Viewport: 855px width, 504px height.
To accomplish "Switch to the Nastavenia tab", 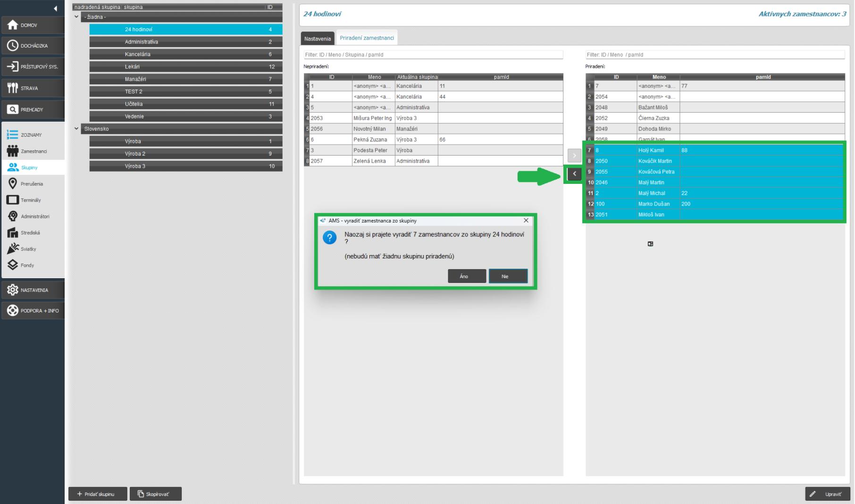I will [317, 39].
